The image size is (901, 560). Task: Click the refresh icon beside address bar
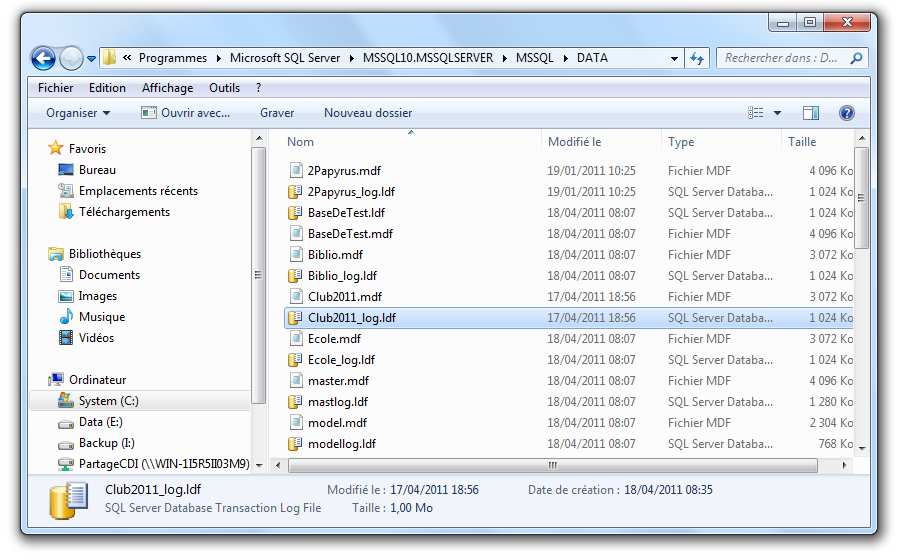(x=697, y=58)
